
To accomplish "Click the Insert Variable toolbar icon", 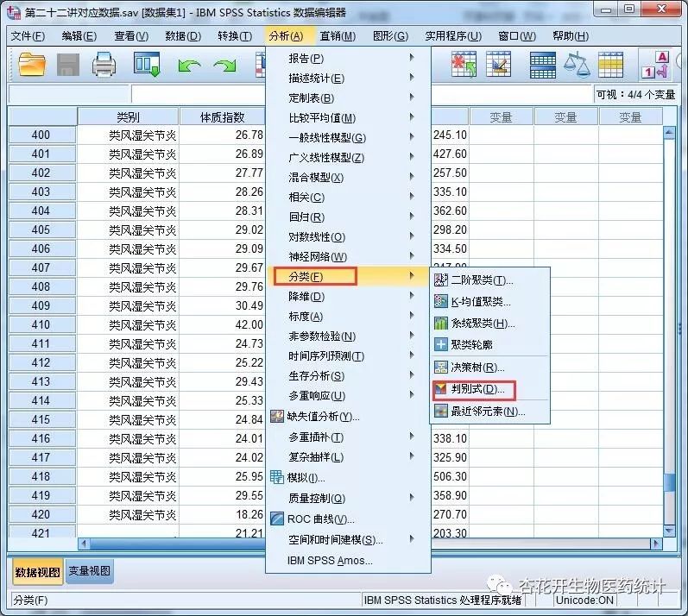I will tap(499, 65).
